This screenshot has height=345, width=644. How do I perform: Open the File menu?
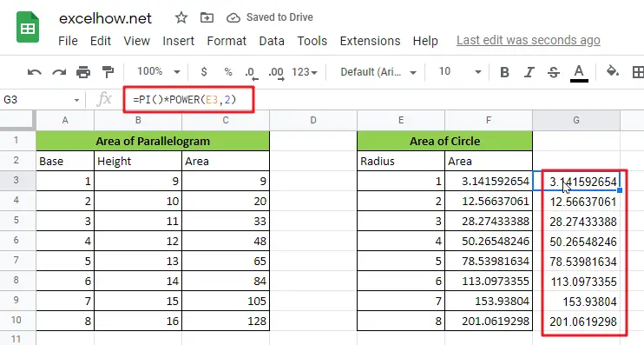(68, 41)
